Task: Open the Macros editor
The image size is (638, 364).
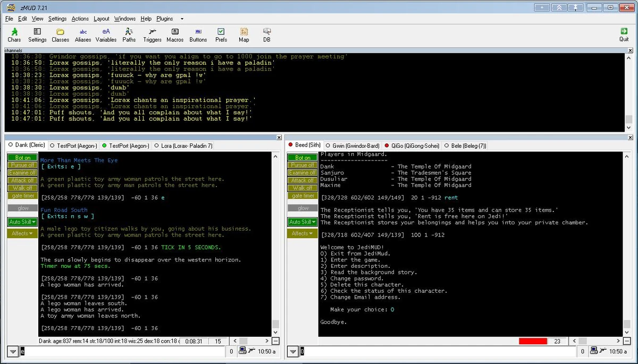Action: 175,35
